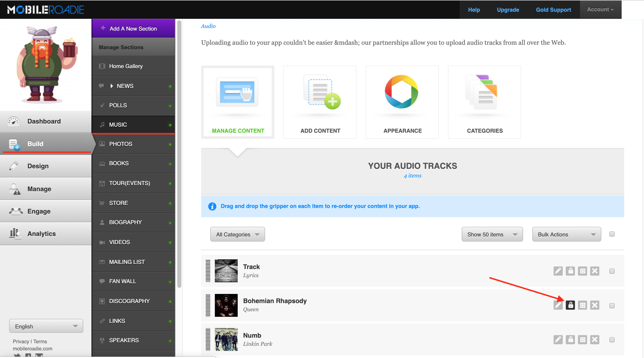Image resolution: width=644 pixels, height=358 pixels.
Task: Click the sections list vertical scrollbar
Action: [x=179, y=154]
